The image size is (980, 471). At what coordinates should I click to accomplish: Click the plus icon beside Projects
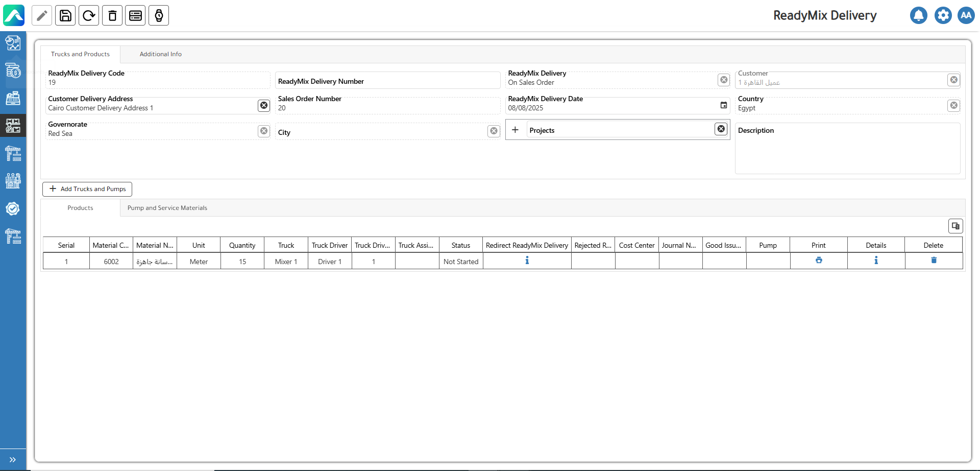point(515,130)
